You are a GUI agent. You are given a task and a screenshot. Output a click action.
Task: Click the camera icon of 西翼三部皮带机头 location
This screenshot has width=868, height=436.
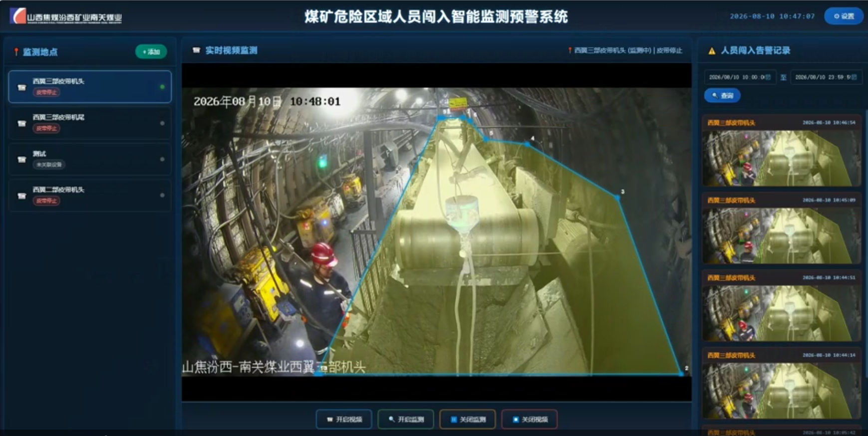coord(21,87)
